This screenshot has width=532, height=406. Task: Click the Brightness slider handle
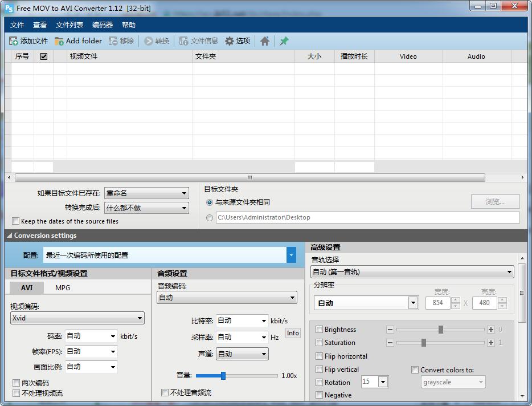pos(441,330)
